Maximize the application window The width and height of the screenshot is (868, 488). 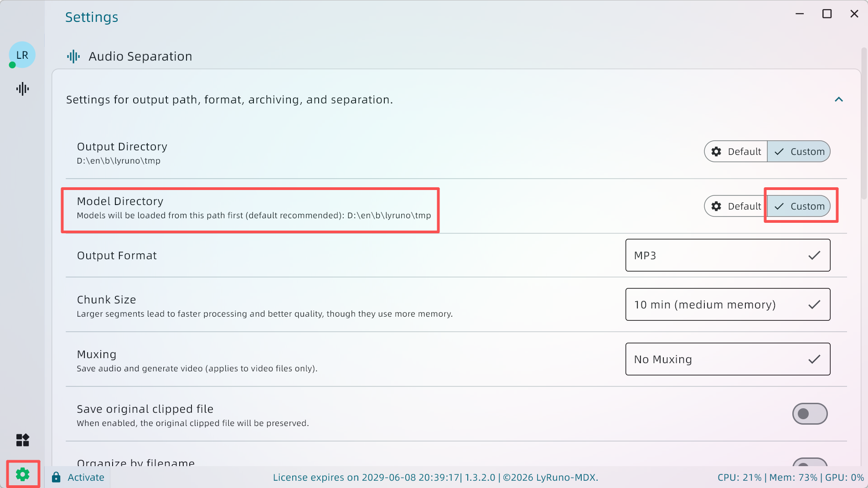[x=827, y=14]
